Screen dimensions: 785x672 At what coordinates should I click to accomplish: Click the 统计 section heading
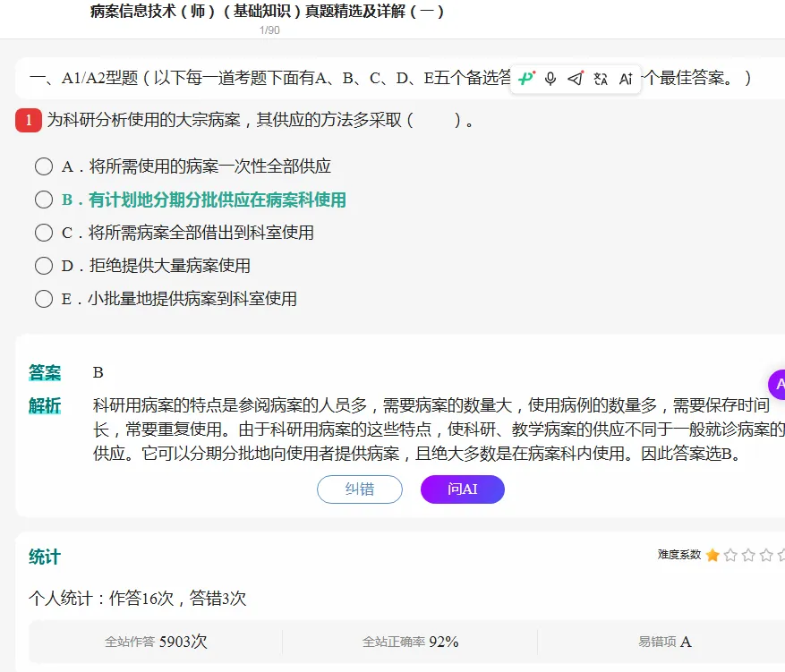tap(45, 557)
